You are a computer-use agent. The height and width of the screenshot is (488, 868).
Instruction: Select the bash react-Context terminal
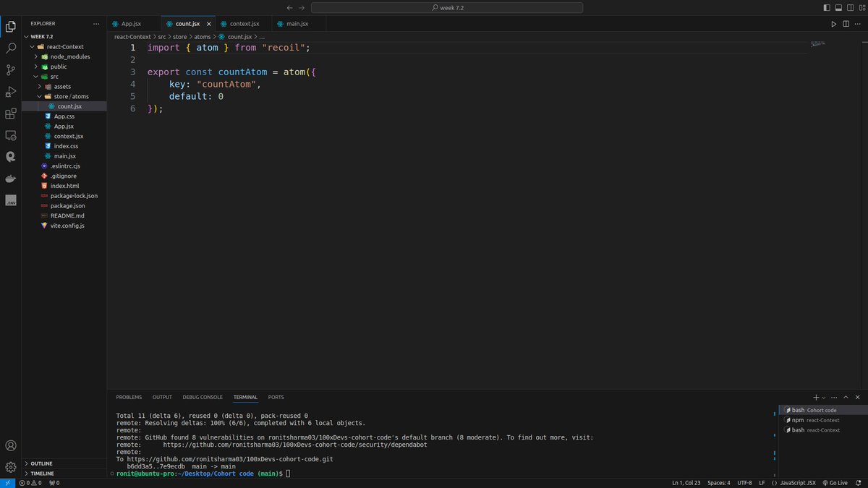tap(822, 430)
